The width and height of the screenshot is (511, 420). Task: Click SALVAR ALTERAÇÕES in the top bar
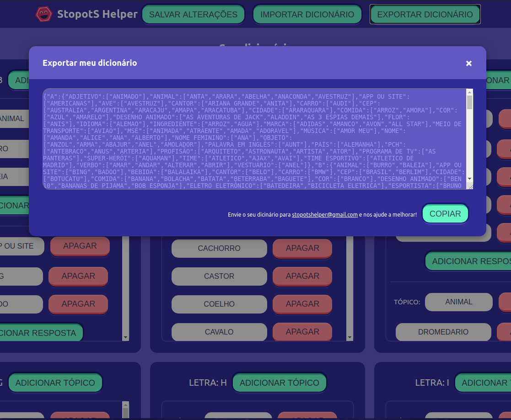tap(193, 14)
